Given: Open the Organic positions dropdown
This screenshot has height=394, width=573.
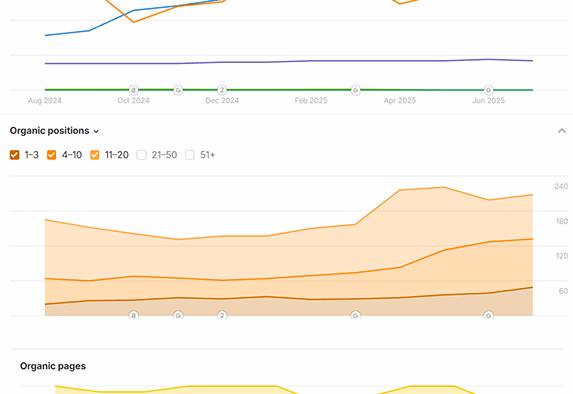Looking at the screenshot, I should [54, 131].
